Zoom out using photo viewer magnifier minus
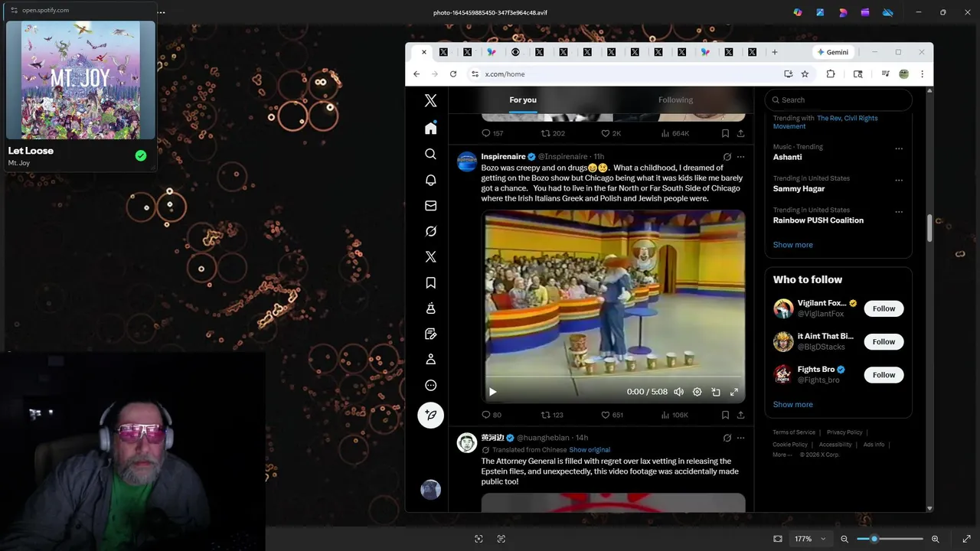The image size is (980, 551). [x=844, y=539]
